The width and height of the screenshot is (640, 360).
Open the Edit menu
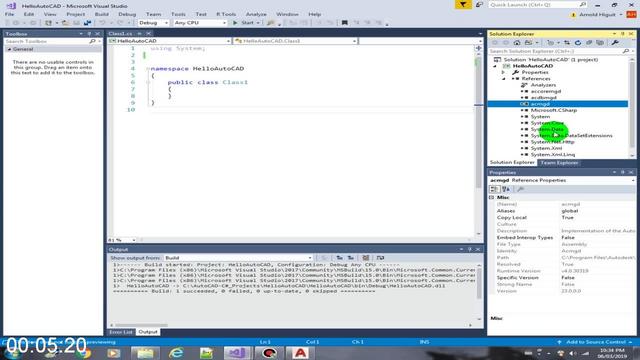(x=29, y=14)
